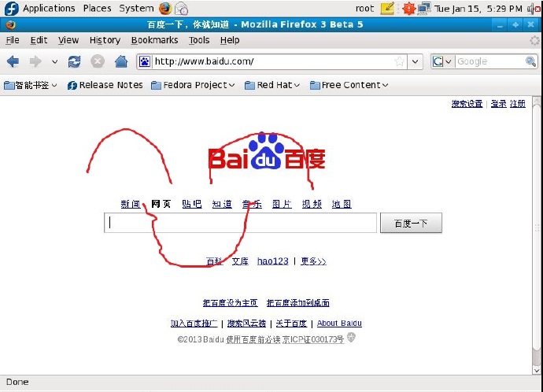Click 把百度添加到桌面 link
This screenshot has height=392, width=543.
[x=297, y=302]
